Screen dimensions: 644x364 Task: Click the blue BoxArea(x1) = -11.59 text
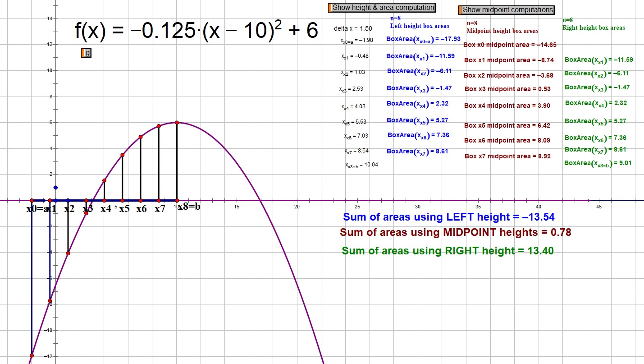click(420, 56)
